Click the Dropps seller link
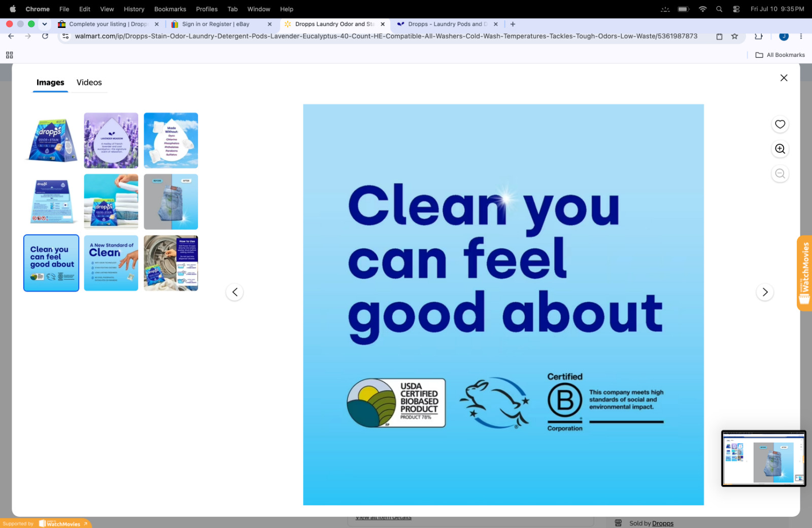The height and width of the screenshot is (528, 812). click(x=663, y=523)
